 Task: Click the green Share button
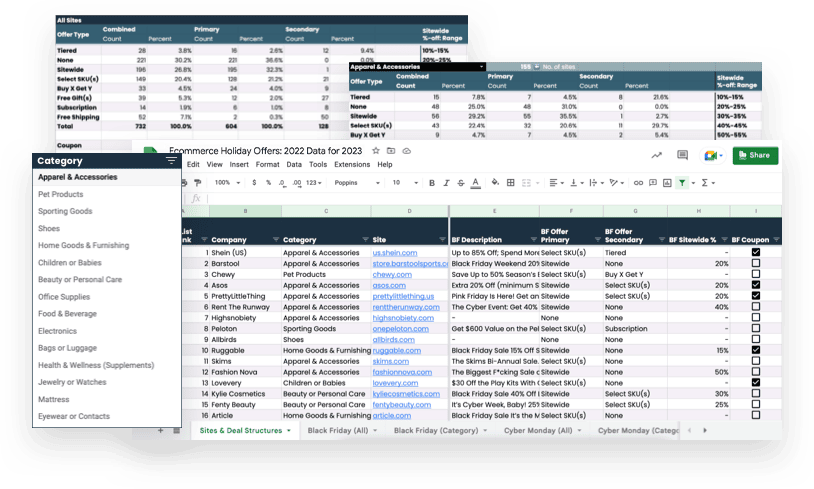[x=755, y=155]
